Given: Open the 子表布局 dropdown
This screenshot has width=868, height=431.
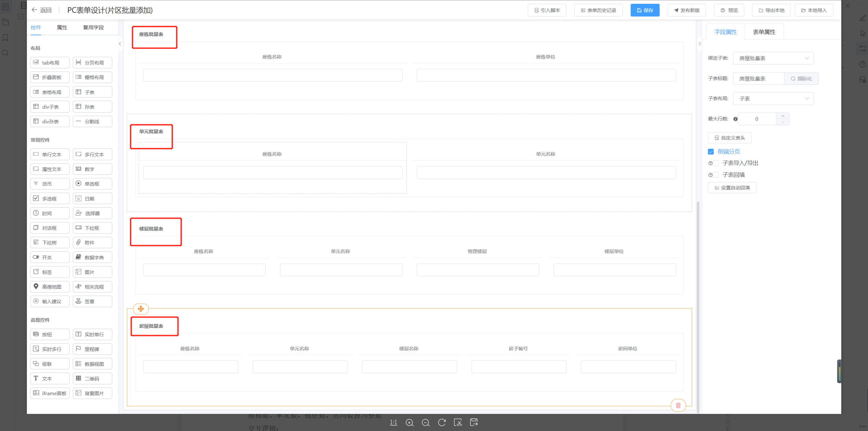Looking at the screenshot, I should [773, 99].
